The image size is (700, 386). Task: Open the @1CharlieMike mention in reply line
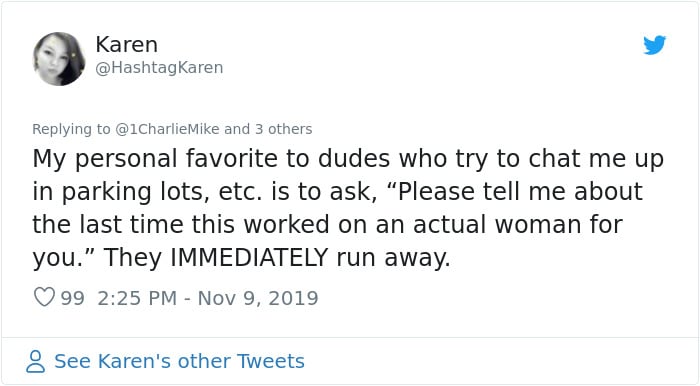tap(167, 129)
